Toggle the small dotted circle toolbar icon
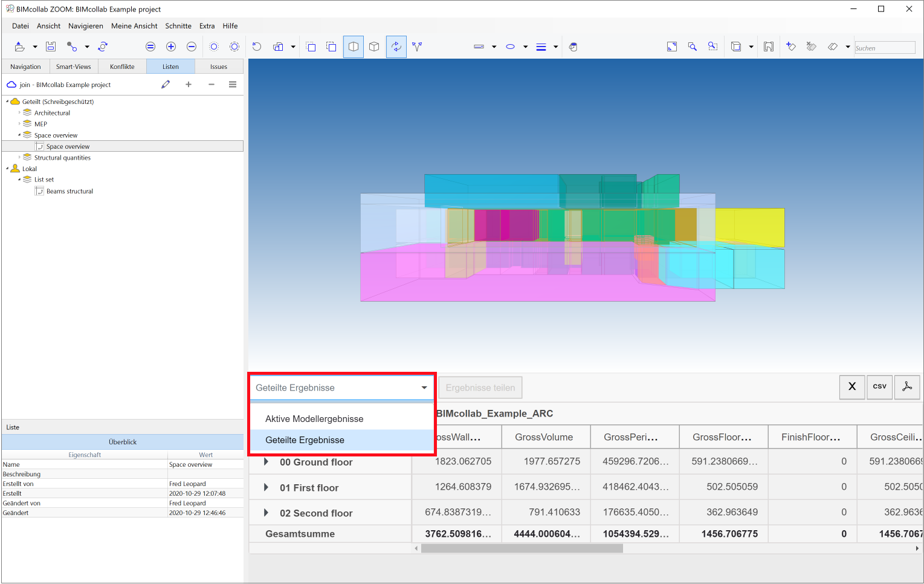Image resolution: width=924 pixels, height=584 pixels. point(214,47)
